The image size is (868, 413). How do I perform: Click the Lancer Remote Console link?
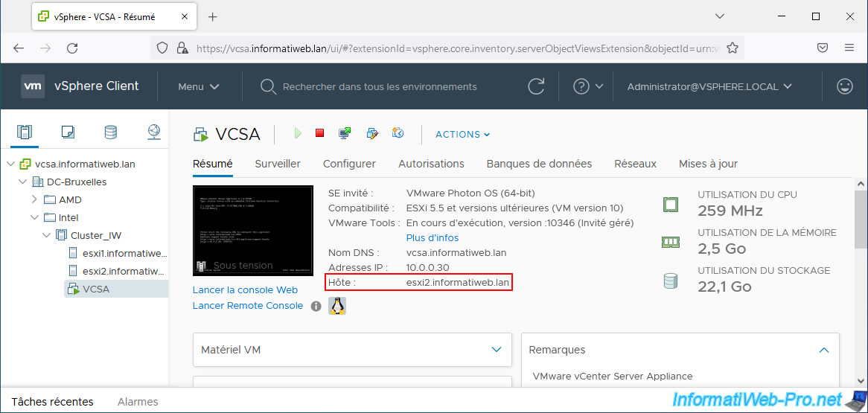tap(247, 306)
